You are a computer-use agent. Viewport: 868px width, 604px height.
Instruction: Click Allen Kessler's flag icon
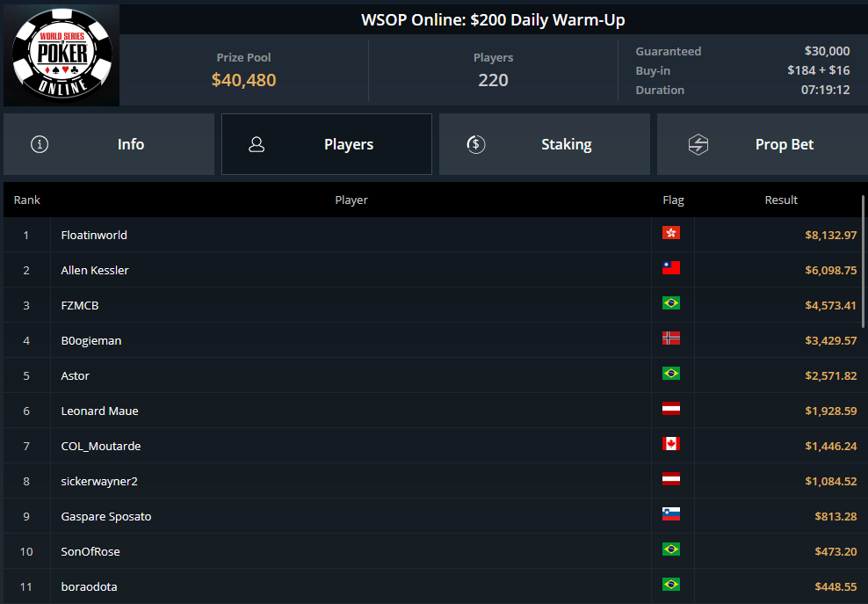click(x=671, y=268)
